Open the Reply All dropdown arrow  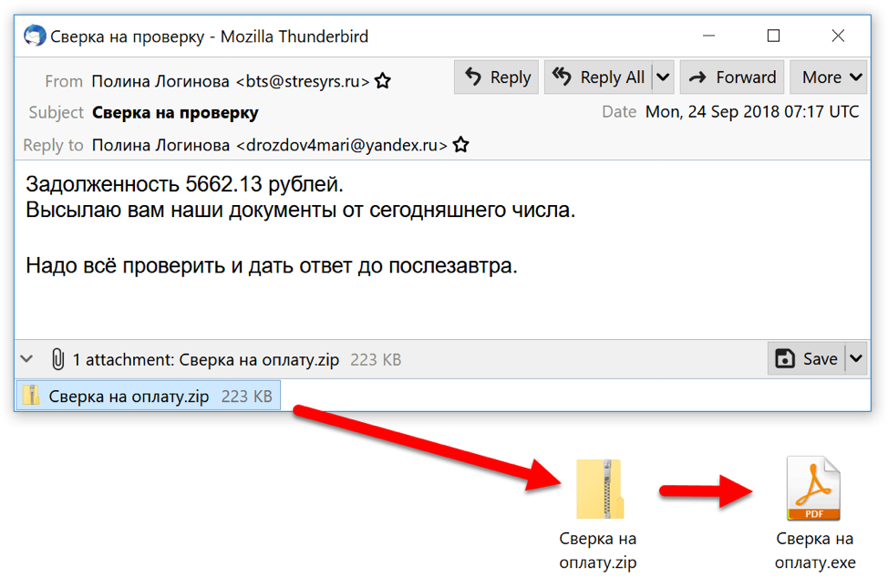pos(663,77)
